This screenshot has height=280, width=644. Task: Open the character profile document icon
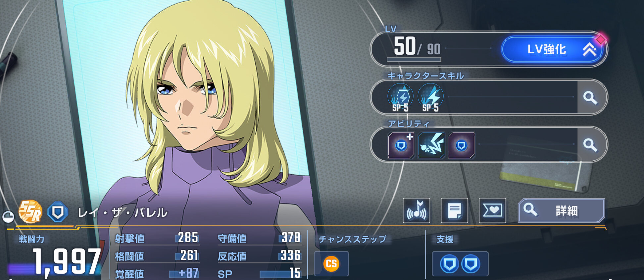coord(455,210)
